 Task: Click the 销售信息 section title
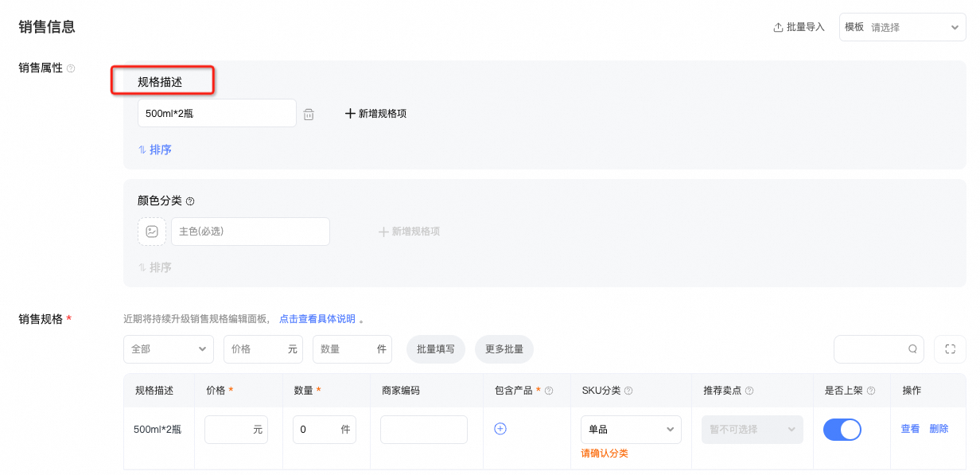[47, 26]
